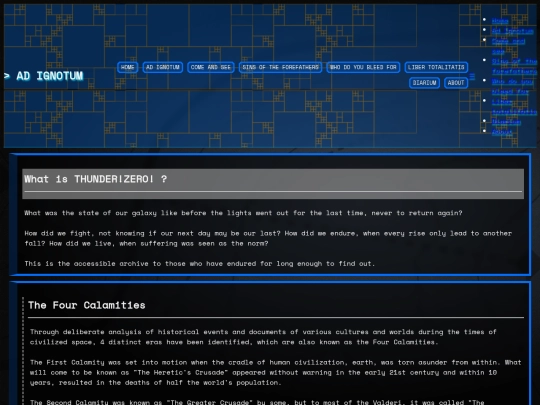Follow 'Sins of the forefathers' bulleted link
540x405 pixels.
[x=514, y=66]
